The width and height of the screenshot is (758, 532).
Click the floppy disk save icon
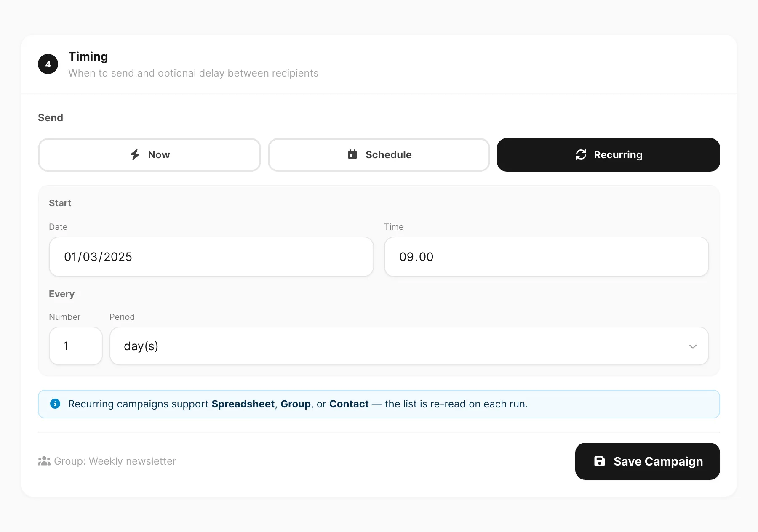(599, 461)
